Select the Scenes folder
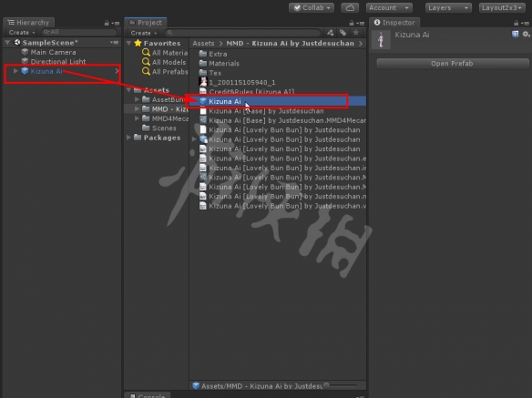Viewport: 532px width, 398px height. click(159, 128)
